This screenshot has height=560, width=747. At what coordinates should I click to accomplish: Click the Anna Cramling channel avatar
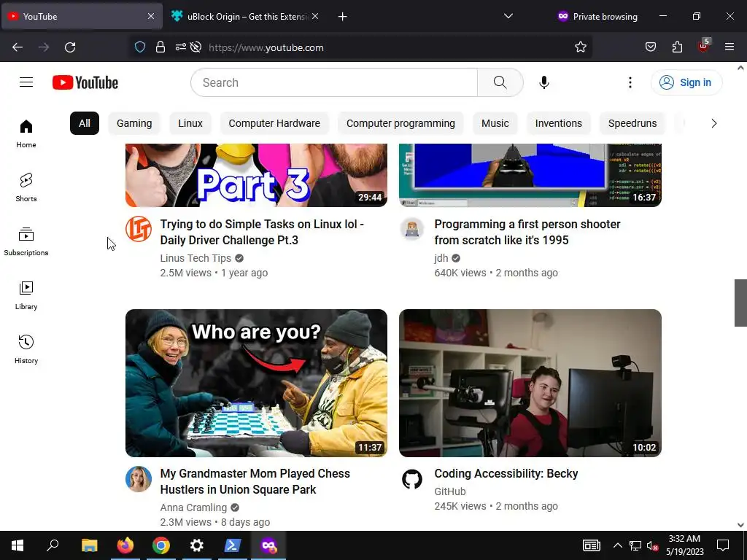point(139,478)
